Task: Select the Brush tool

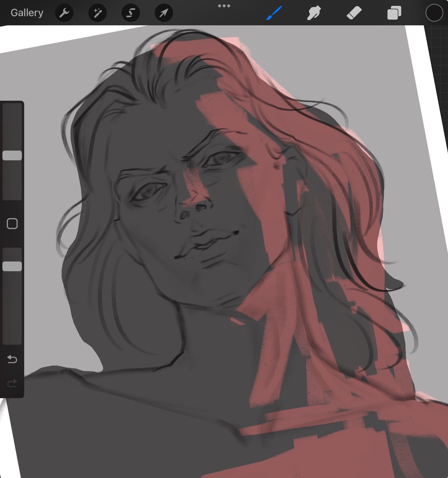Action: [x=274, y=13]
